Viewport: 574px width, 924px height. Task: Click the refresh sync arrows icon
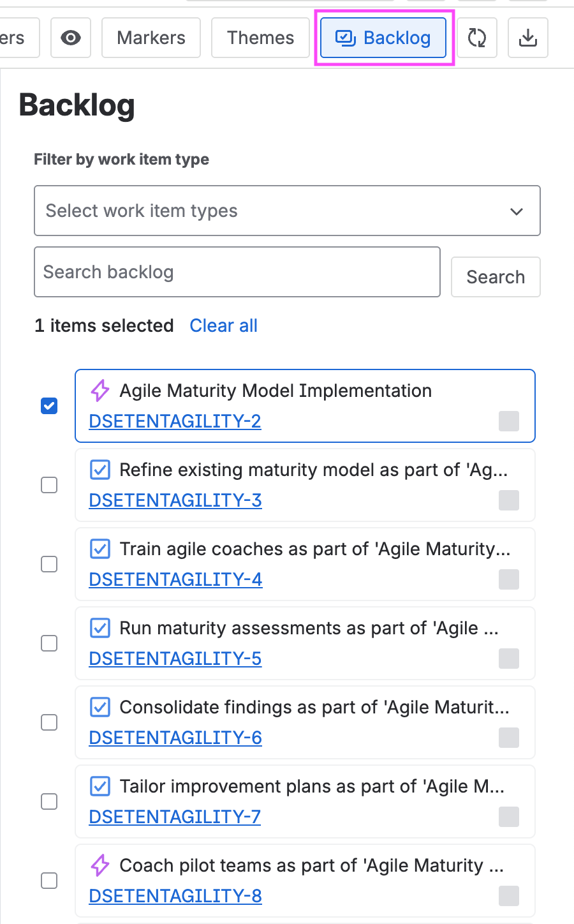coord(477,38)
